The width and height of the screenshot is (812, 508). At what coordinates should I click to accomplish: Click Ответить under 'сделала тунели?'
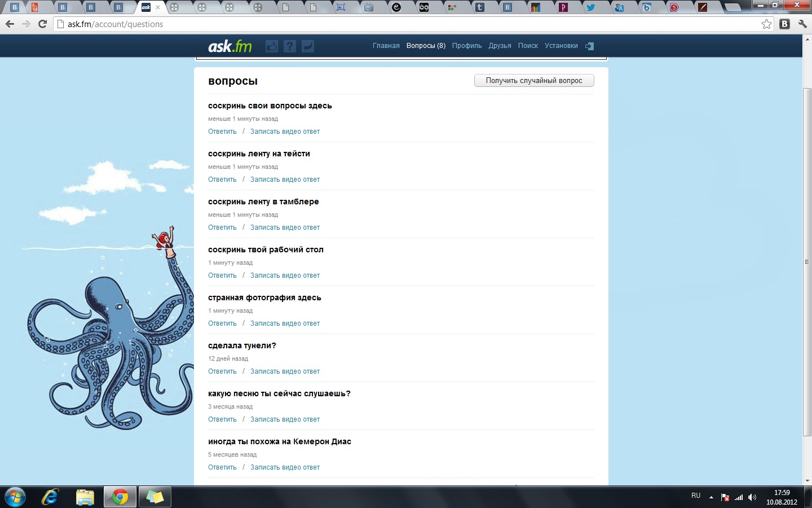click(x=222, y=371)
